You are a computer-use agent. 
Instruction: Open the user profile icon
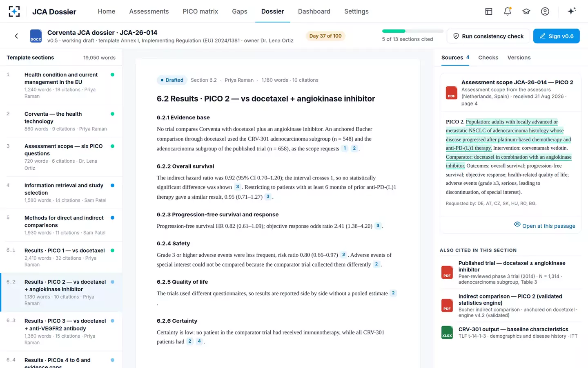[x=545, y=11]
